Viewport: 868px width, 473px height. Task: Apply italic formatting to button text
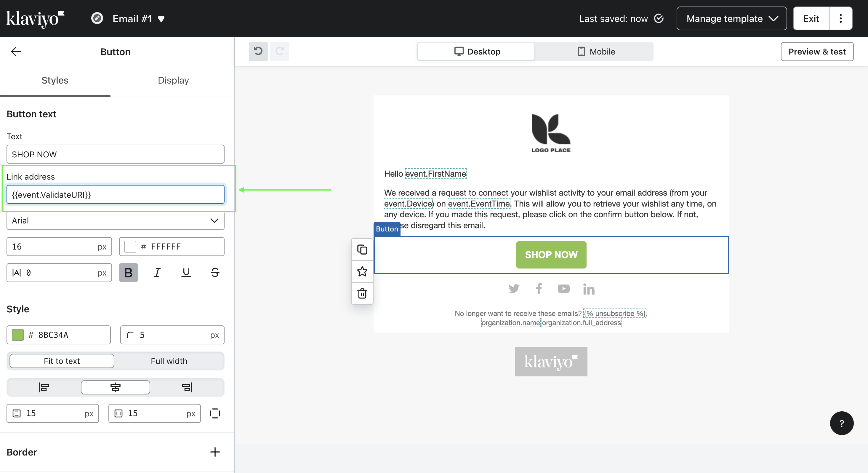tap(157, 272)
